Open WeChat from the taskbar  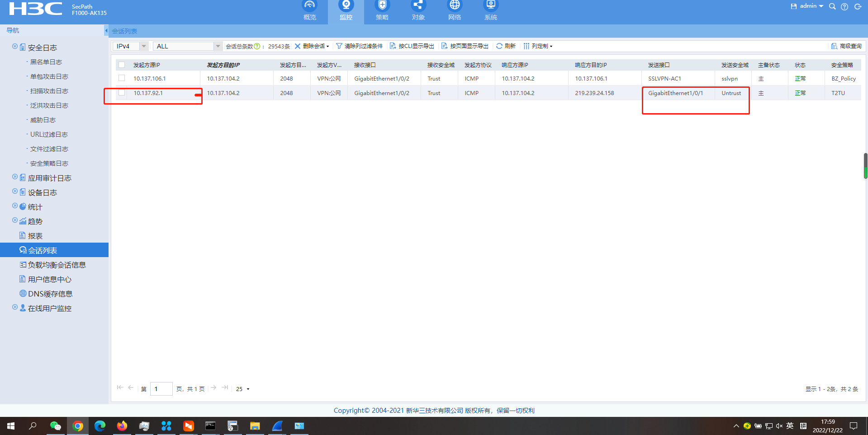coord(56,426)
